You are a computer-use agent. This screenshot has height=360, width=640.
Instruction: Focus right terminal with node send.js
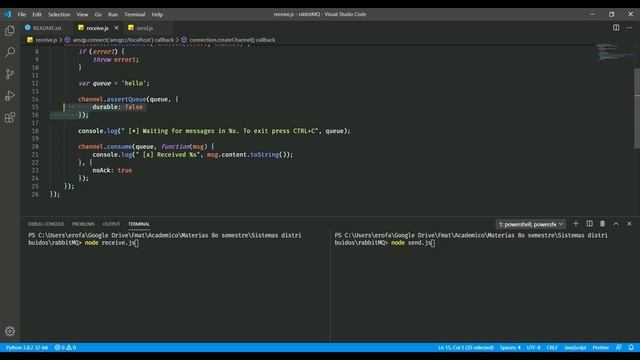point(484,286)
